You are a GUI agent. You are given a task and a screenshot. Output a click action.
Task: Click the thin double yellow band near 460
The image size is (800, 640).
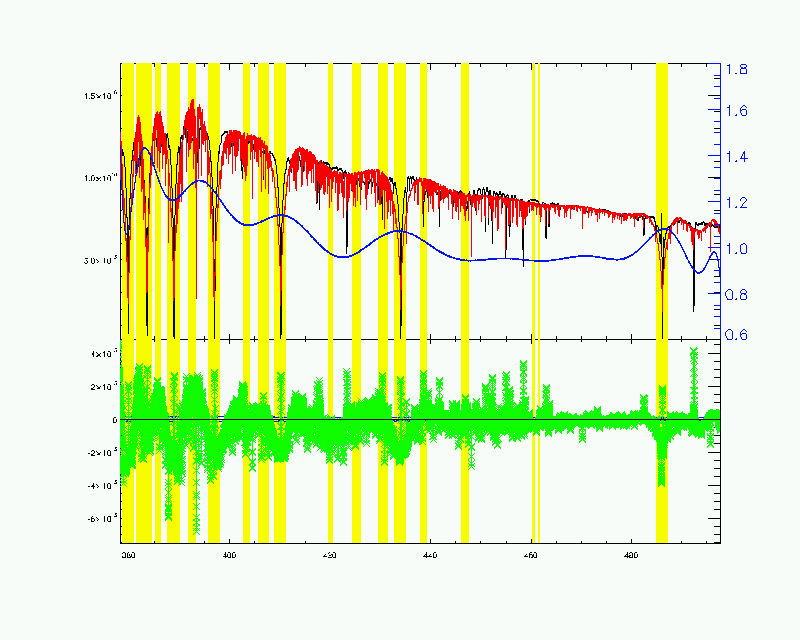click(x=535, y=150)
